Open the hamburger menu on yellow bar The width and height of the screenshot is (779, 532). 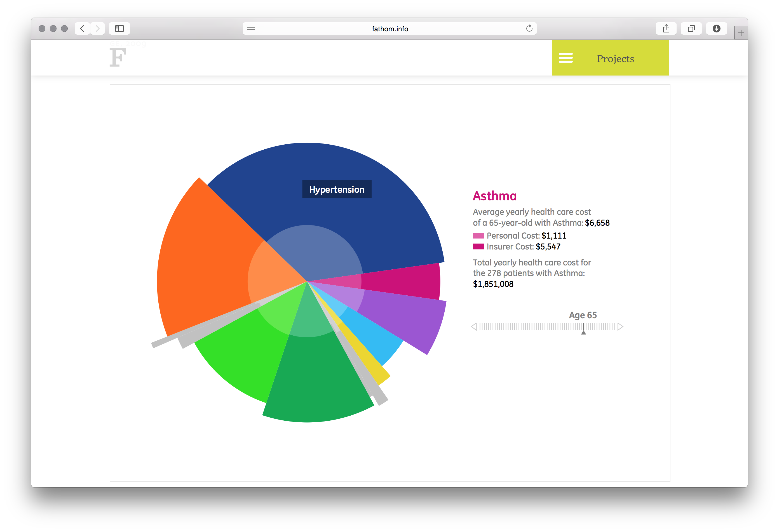pyautogui.click(x=566, y=58)
